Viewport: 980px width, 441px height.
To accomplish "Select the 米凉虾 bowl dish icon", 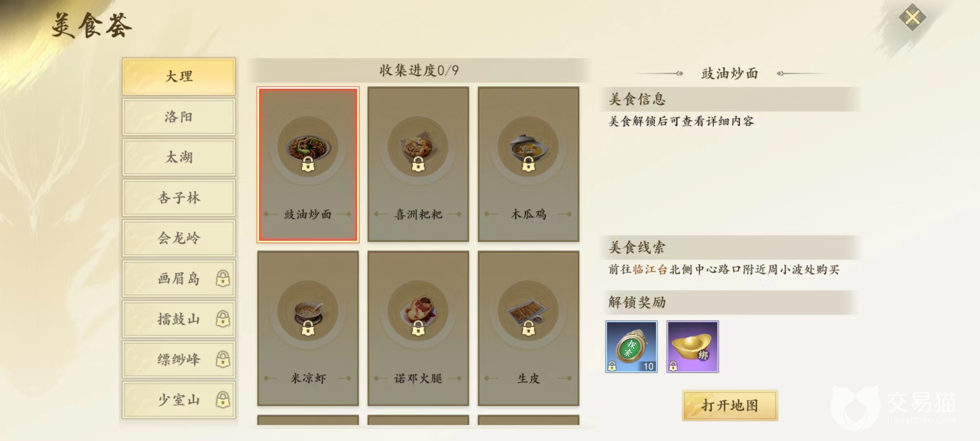I will tap(308, 311).
